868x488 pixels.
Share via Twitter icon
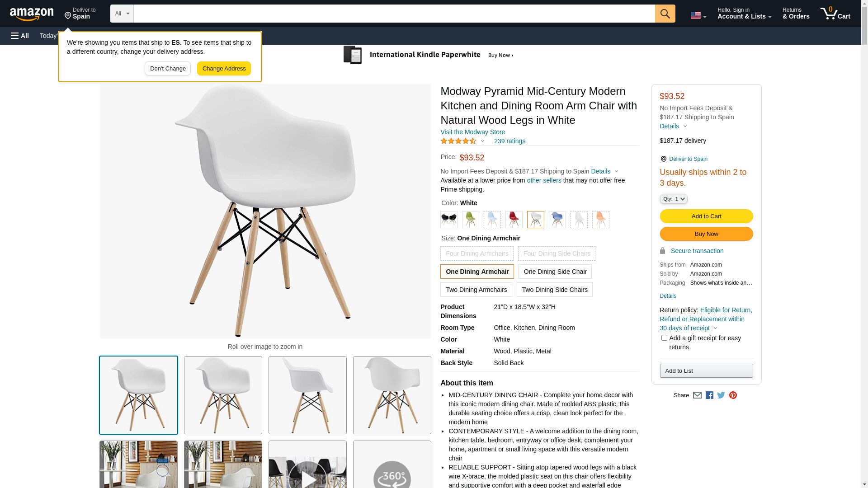(721, 395)
